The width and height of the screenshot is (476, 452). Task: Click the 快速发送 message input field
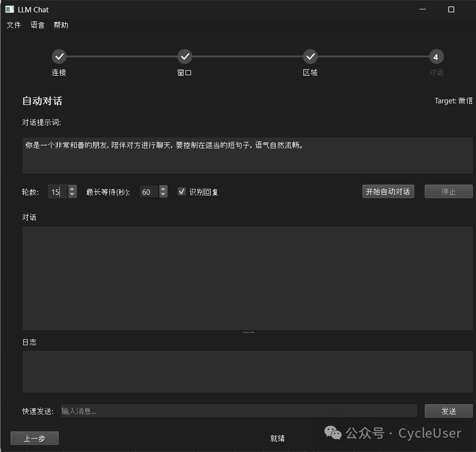(x=238, y=410)
